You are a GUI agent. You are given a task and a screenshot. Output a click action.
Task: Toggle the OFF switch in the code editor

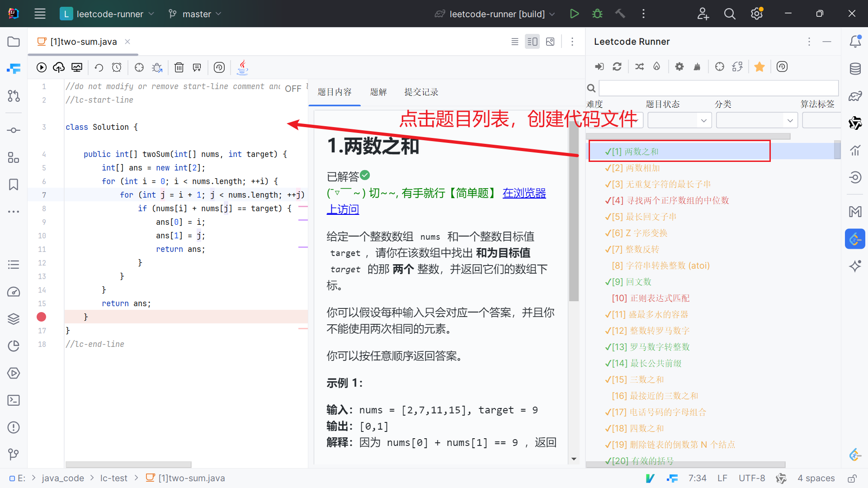(293, 89)
